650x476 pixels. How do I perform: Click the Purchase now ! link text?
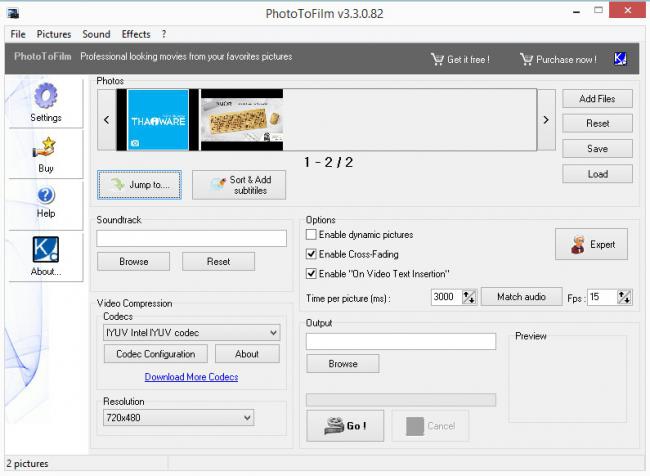pos(566,60)
